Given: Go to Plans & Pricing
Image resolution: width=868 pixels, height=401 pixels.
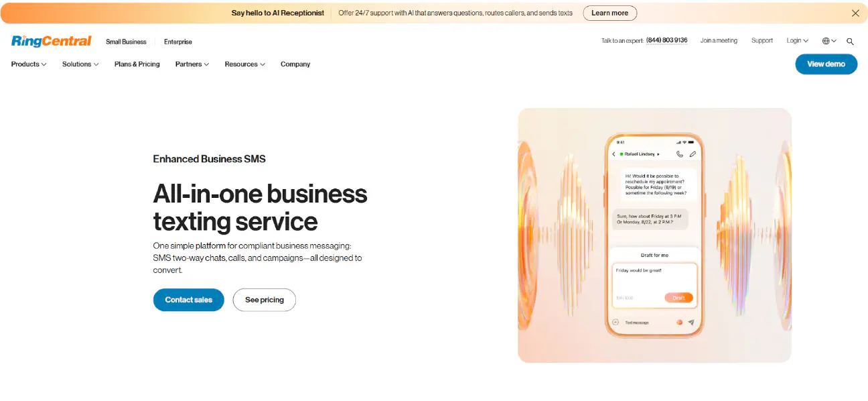Looking at the screenshot, I should tap(137, 64).
